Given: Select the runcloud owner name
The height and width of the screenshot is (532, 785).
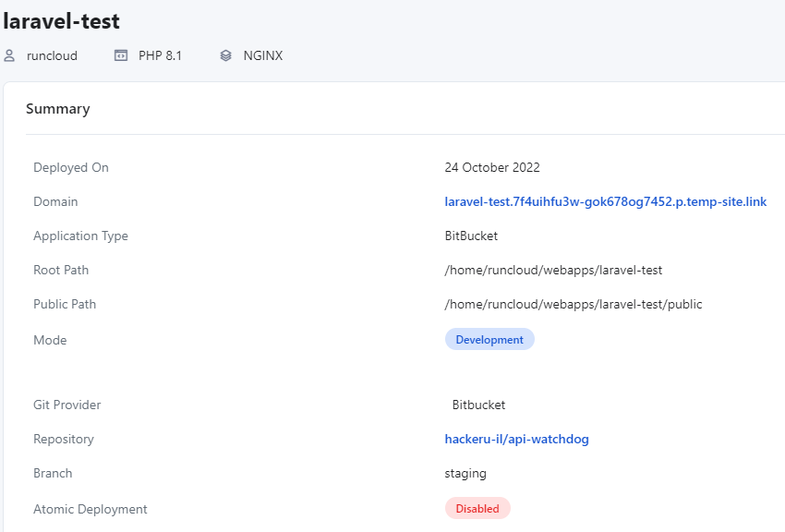Looking at the screenshot, I should tap(52, 55).
